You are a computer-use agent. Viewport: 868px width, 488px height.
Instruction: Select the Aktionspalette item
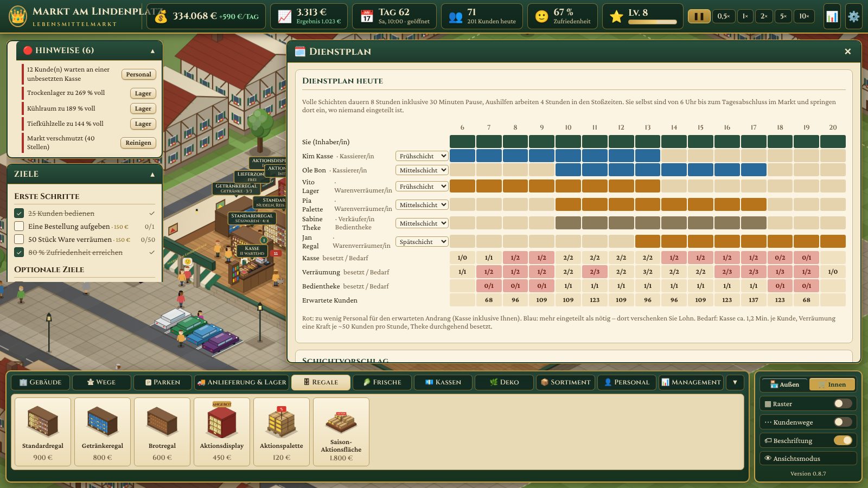pyautogui.click(x=282, y=432)
